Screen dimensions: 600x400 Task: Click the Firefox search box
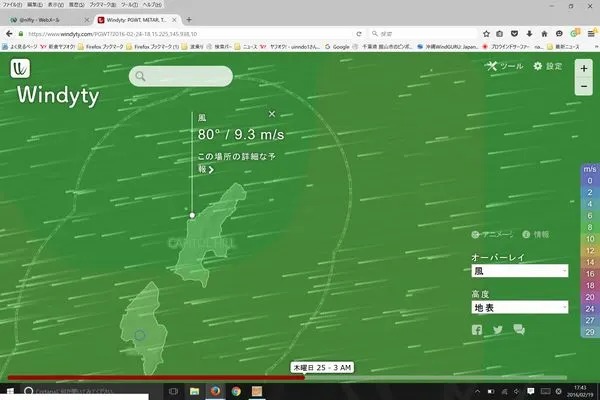(x=423, y=34)
